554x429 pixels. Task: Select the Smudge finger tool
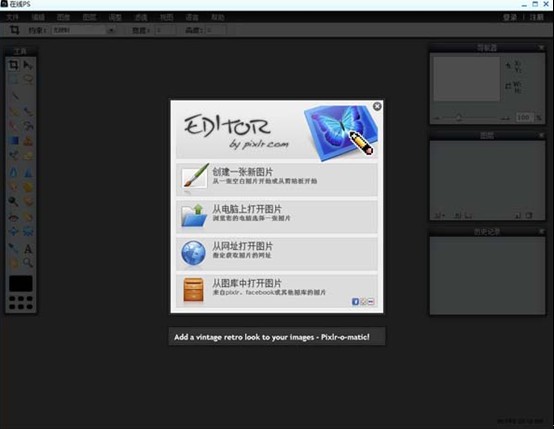(13, 187)
